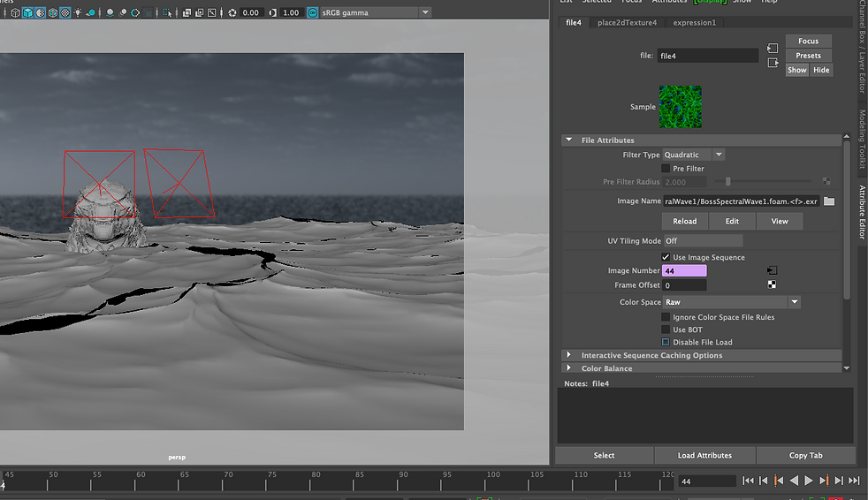Toggle X-ray display icon

click(187, 12)
